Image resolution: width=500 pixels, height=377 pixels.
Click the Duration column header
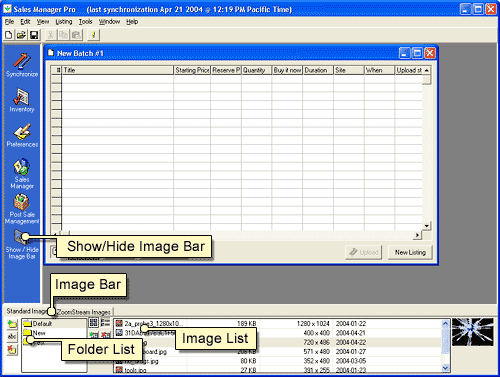(x=318, y=70)
